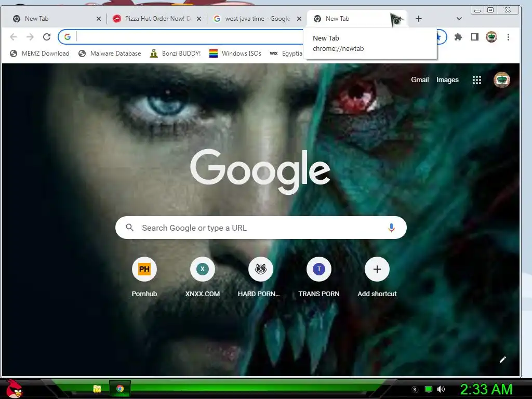The image size is (532, 399).
Task: Go back with the browser back arrow
Action: [x=14, y=37]
